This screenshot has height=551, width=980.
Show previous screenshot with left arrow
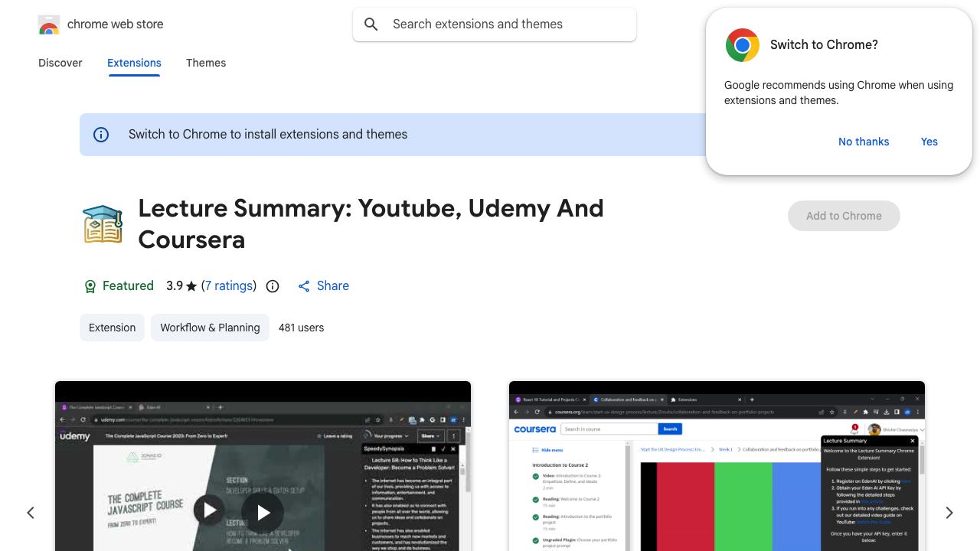tap(31, 513)
